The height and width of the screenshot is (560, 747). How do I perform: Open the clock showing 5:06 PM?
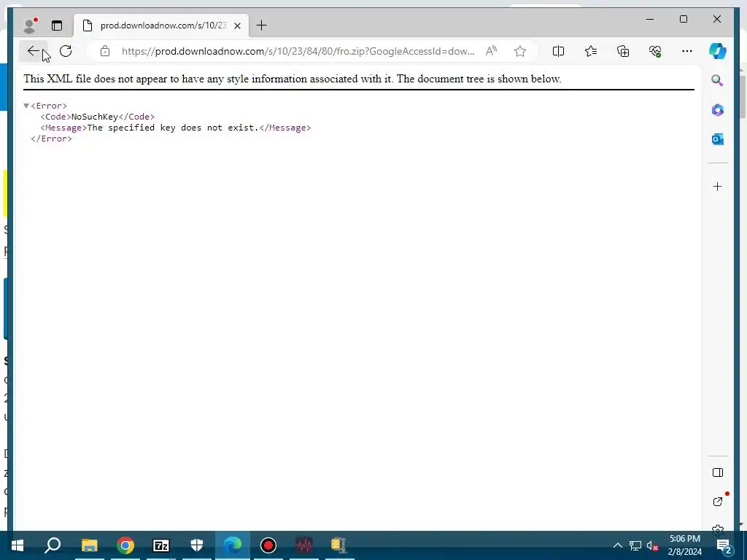[x=685, y=545]
